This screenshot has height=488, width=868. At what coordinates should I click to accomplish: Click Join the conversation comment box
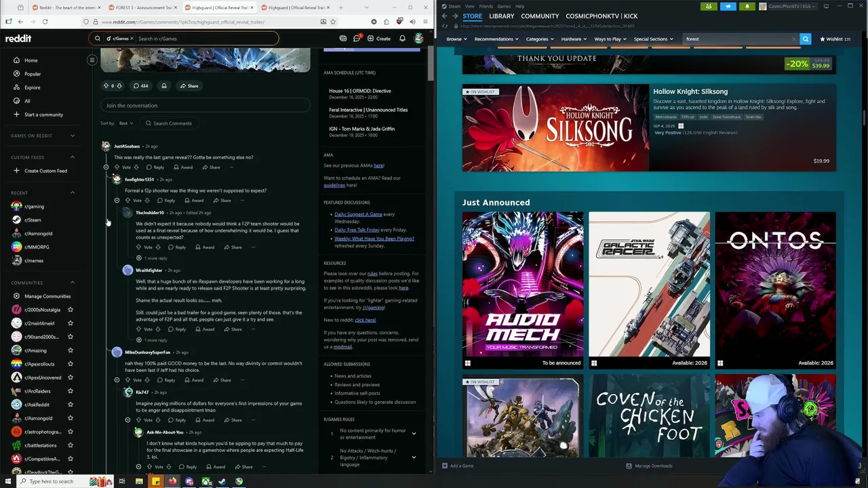click(x=205, y=105)
